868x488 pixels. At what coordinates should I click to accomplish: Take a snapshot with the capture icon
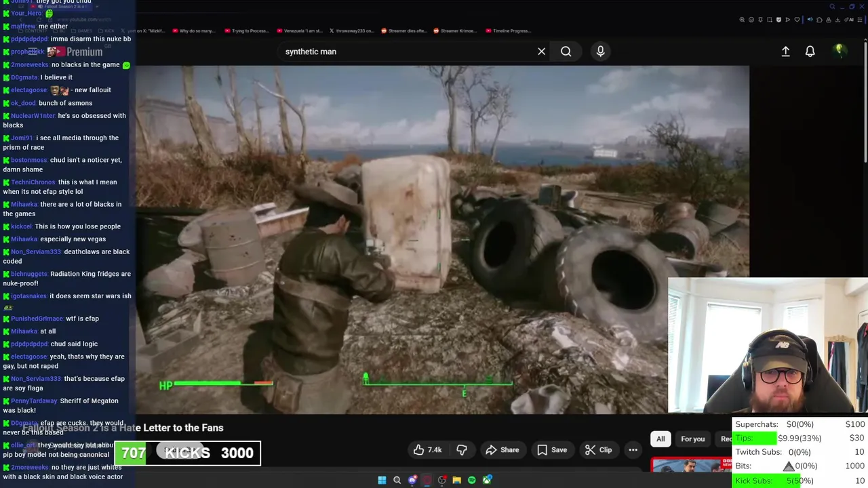click(770, 20)
